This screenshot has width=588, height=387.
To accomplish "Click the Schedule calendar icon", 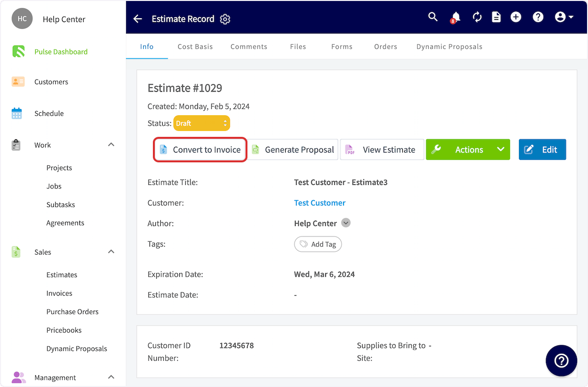I will (x=17, y=113).
